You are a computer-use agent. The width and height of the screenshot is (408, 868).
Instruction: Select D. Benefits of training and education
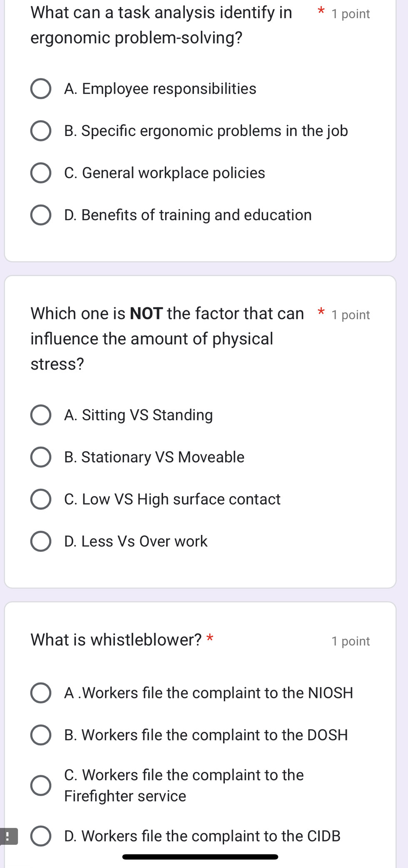click(x=41, y=215)
